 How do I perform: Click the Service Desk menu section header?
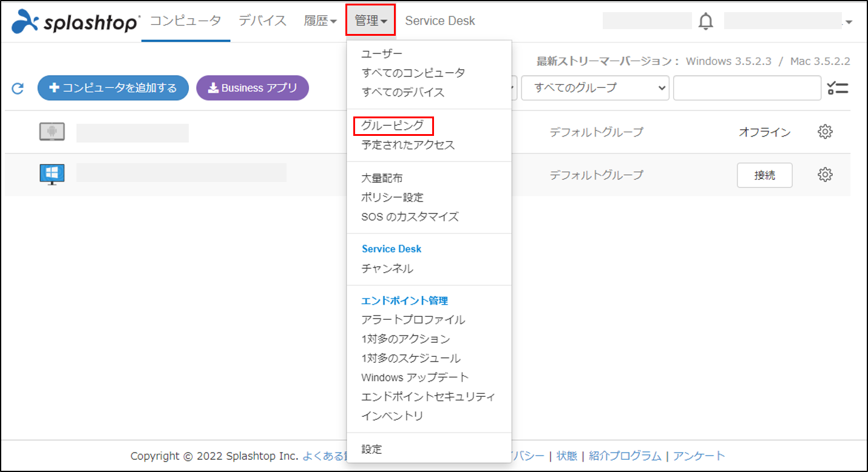pos(392,249)
